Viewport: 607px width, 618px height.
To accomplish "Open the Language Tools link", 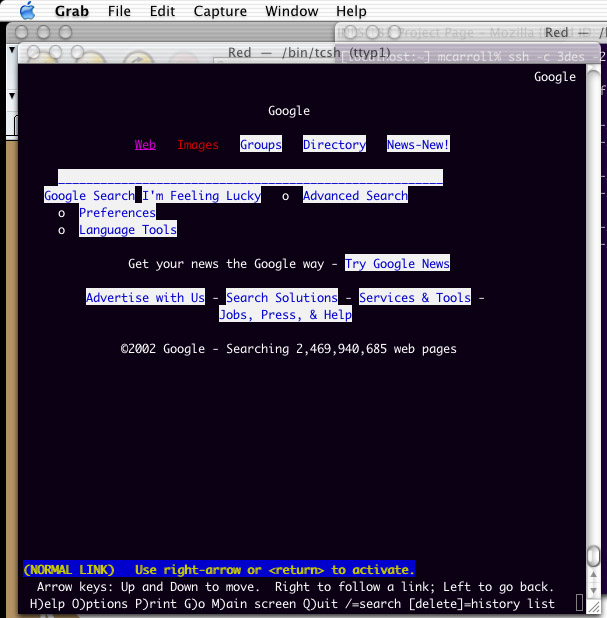I will tap(128, 229).
